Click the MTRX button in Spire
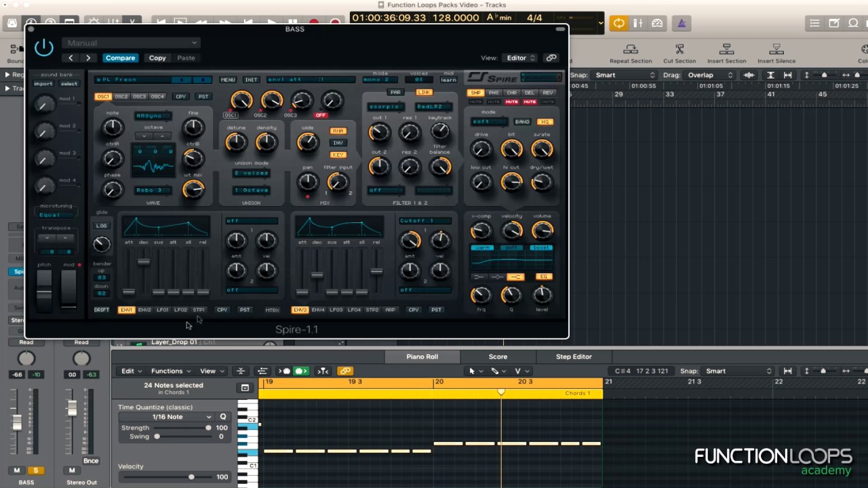 coord(272,310)
